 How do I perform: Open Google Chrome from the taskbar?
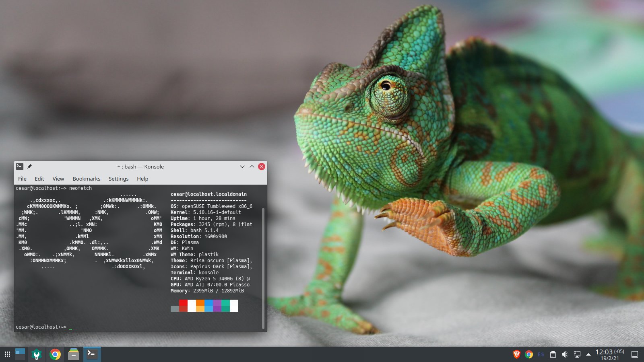[x=55, y=354]
